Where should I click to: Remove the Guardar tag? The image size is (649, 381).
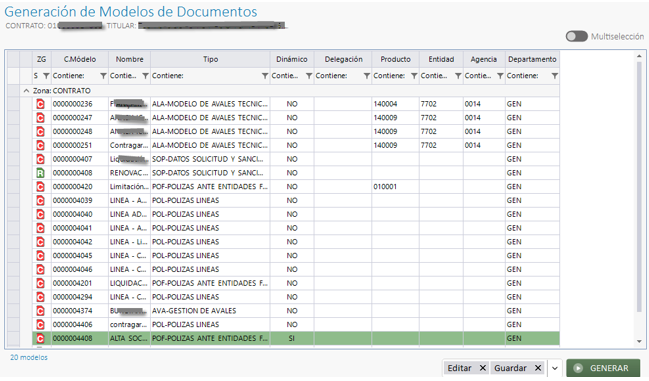point(538,368)
